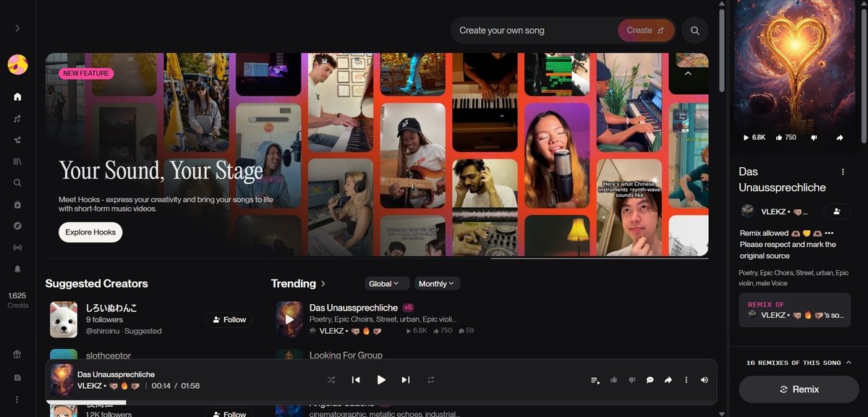
Task: Click the NEW FEATURE badge on banner
Action: point(86,73)
